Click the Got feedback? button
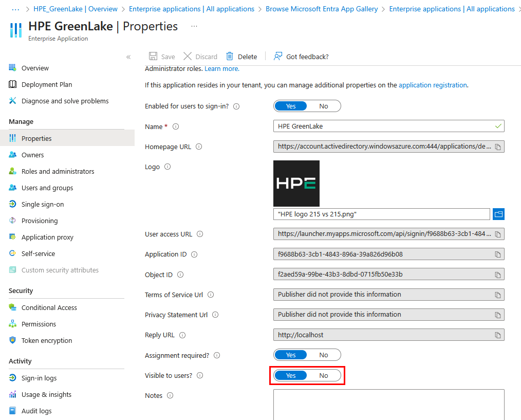The image size is (521, 420). tap(301, 57)
